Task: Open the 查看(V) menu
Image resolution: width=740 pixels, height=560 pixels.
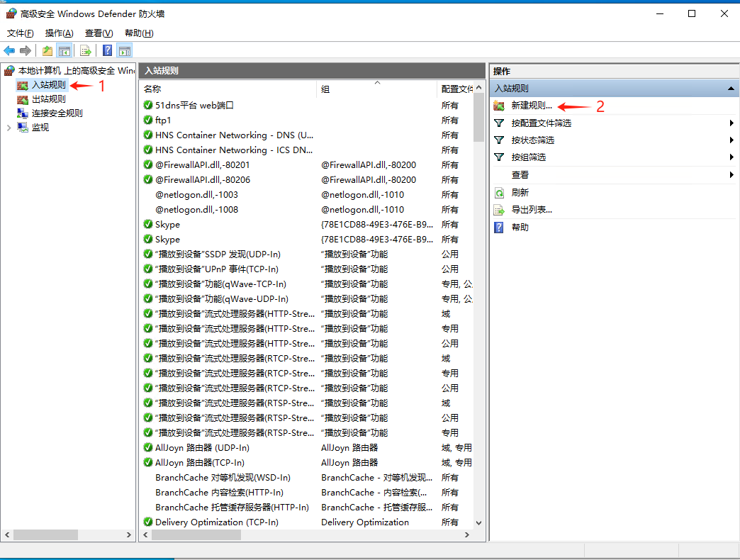Action: coord(99,33)
